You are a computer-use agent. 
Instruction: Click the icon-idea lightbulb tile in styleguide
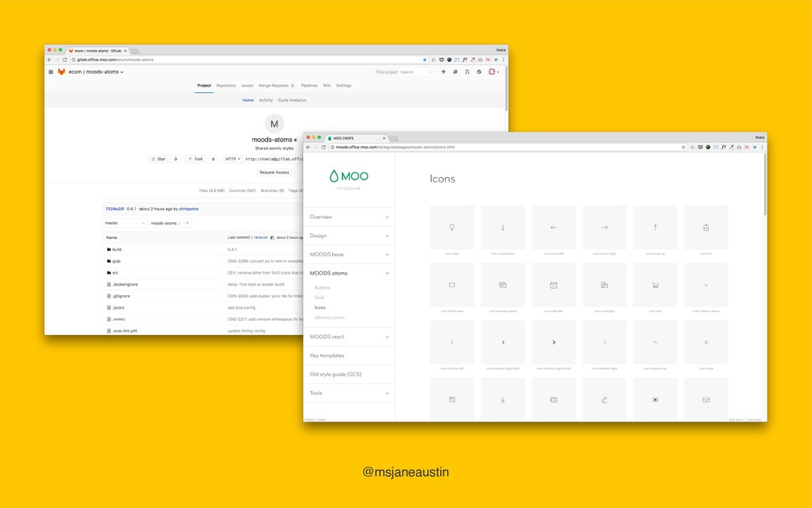click(451, 227)
